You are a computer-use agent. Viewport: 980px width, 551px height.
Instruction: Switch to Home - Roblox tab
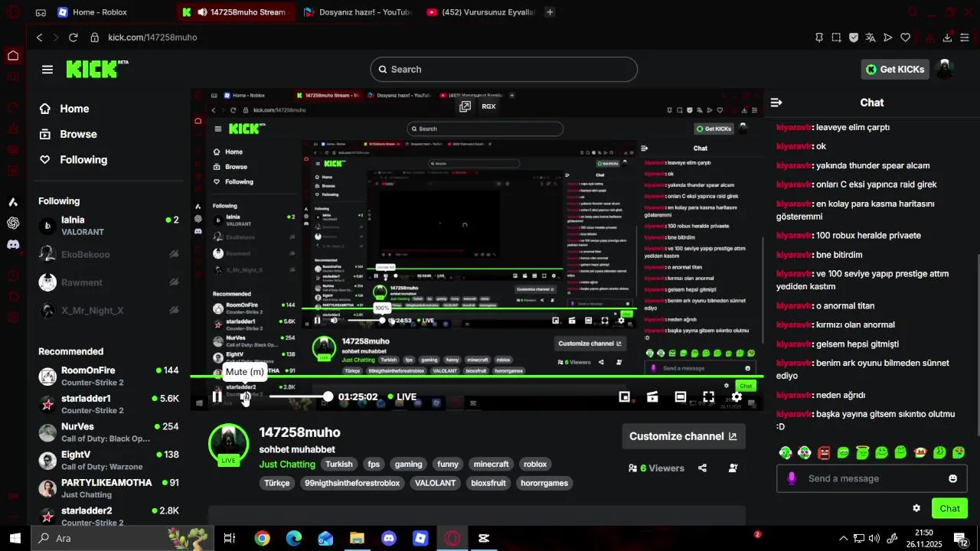(x=100, y=12)
